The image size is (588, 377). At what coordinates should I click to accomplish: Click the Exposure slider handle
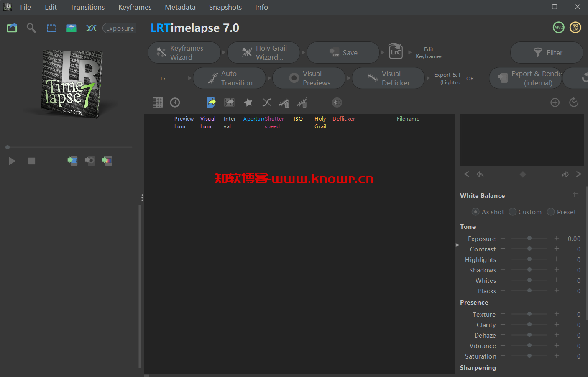(x=529, y=238)
